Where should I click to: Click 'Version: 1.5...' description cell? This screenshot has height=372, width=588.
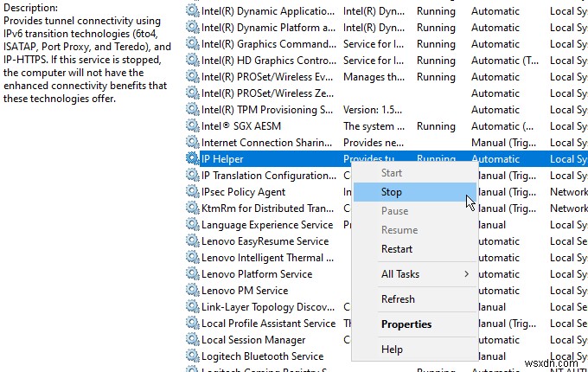tap(373, 110)
